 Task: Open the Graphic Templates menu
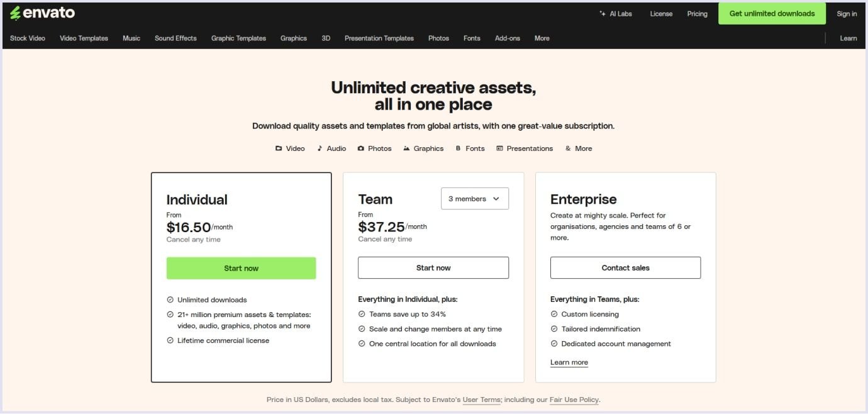[x=238, y=38]
